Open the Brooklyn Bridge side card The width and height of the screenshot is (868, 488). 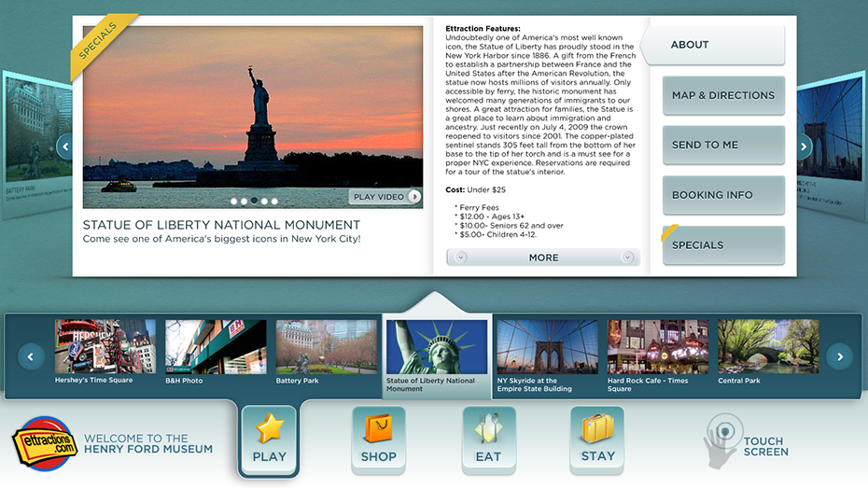(833, 146)
